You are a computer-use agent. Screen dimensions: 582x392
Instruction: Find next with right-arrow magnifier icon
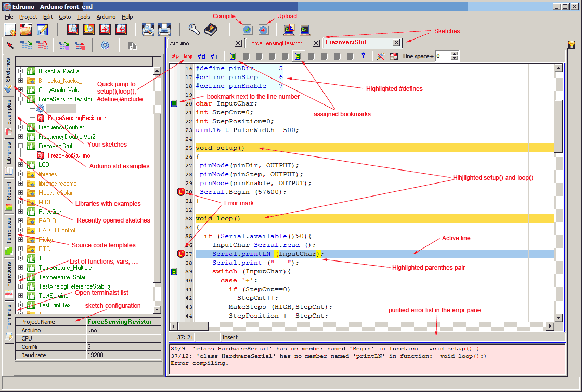point(105,30)
